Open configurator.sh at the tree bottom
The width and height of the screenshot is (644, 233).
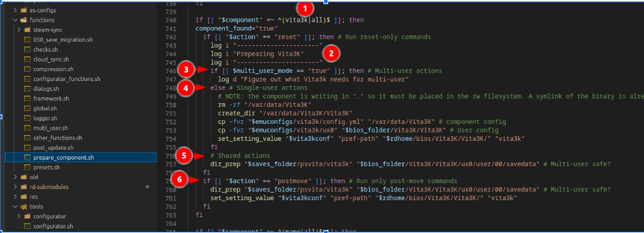pyautogui.click(x=53, y=227)
